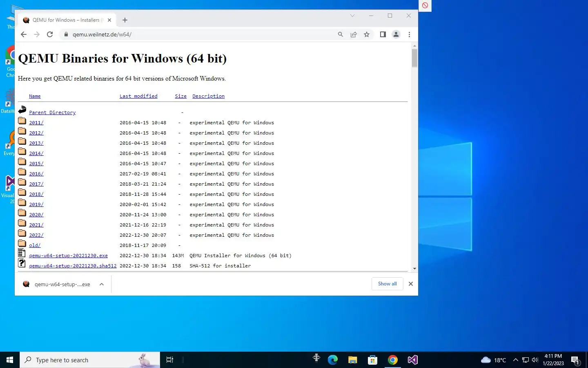
Task: Open the 2020/ folder link
Action: [36, 215]
